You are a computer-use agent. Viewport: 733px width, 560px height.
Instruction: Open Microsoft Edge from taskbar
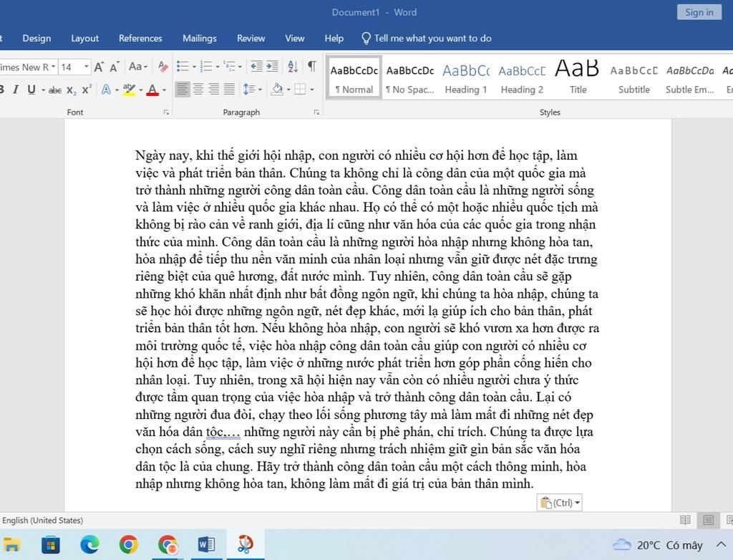click(89, 544)
